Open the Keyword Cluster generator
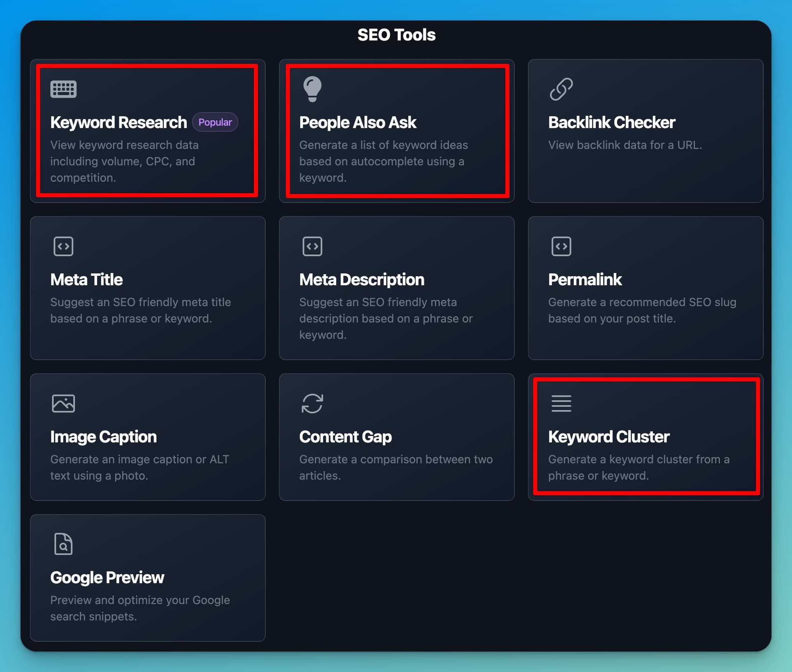The image size is (792, 672). coord(645,438)
